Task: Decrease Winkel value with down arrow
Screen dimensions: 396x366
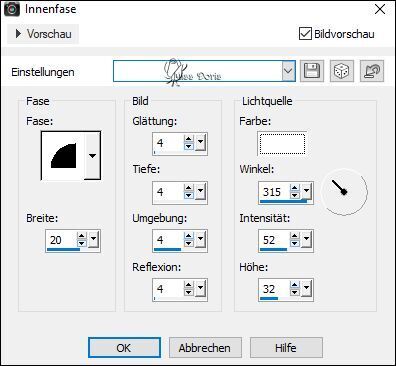Action: pyautogui.click(x=295, y=195)
